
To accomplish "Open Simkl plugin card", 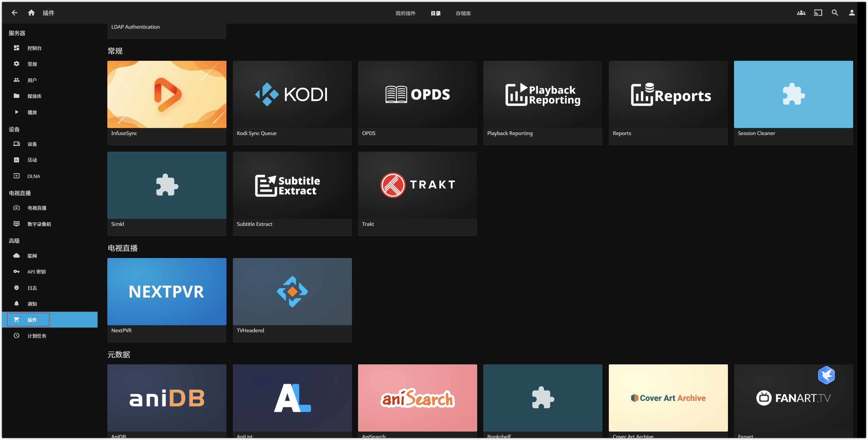I will coord(167,194).
